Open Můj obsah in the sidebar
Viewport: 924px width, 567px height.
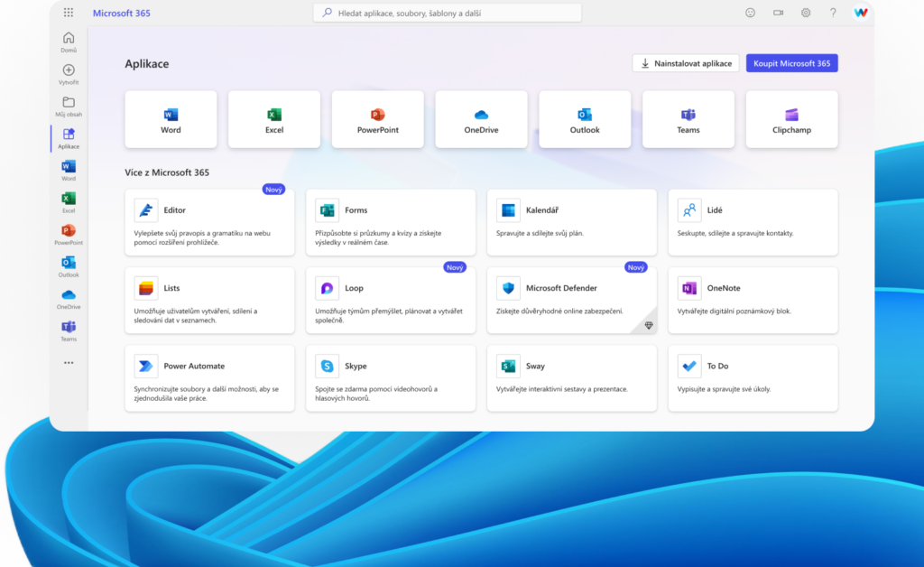click(69, 107)
